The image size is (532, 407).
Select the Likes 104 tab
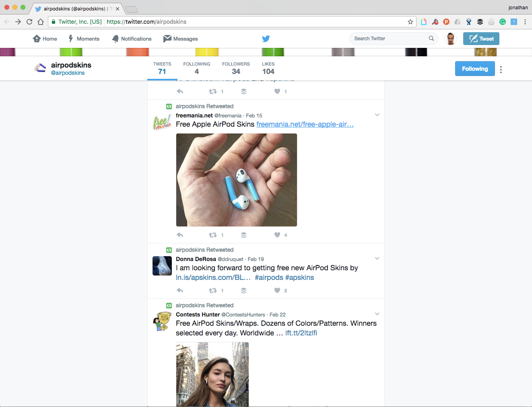point(268,68)
